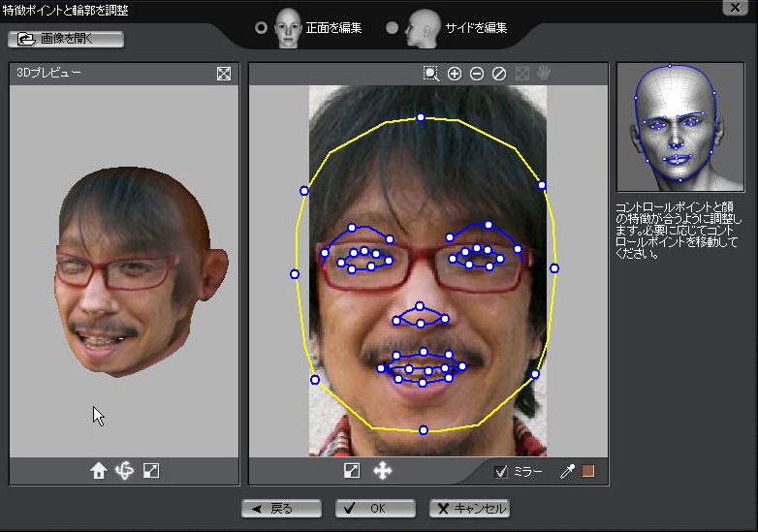Click the reference head thumbnail
758x532 pixels.
coord(679,128)
